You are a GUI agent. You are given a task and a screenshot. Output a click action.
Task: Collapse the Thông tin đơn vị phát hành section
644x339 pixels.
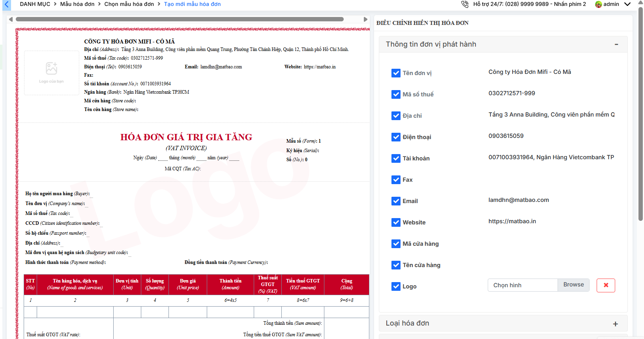tap(616, 45)
